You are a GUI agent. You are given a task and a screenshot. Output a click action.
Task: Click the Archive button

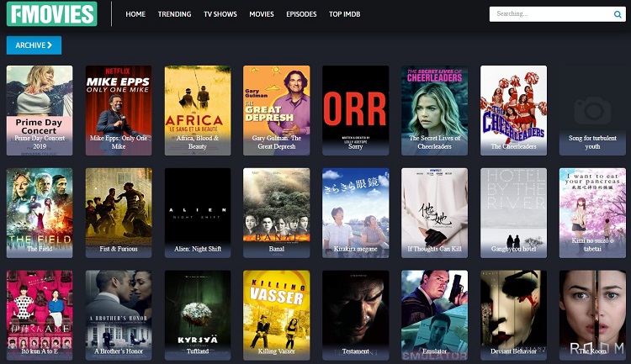(34, 45)
